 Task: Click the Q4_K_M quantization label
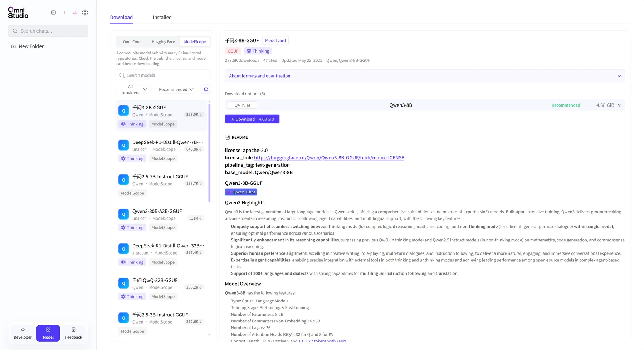(242, 105)
